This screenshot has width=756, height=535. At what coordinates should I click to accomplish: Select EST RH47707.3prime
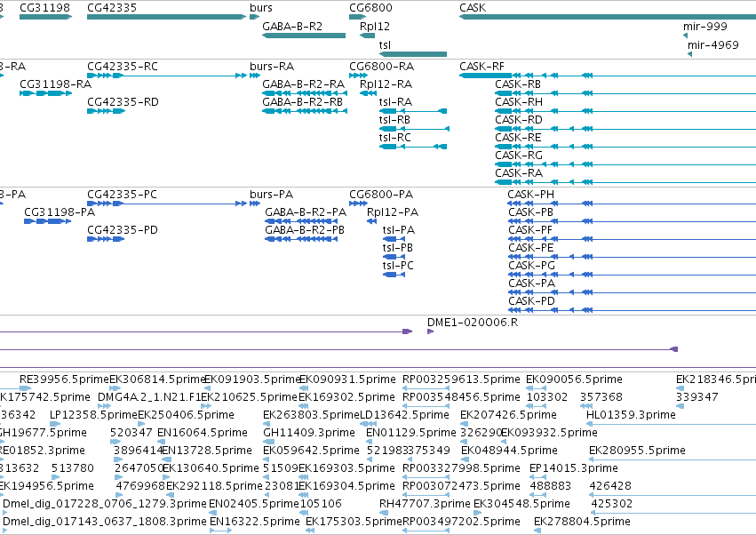pyautogui.click(x=383, y=514)
